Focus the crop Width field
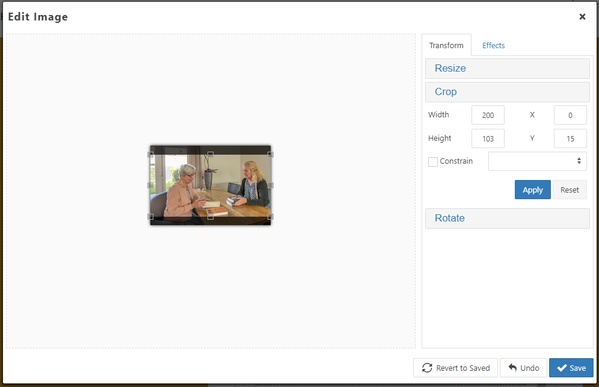 487,115
